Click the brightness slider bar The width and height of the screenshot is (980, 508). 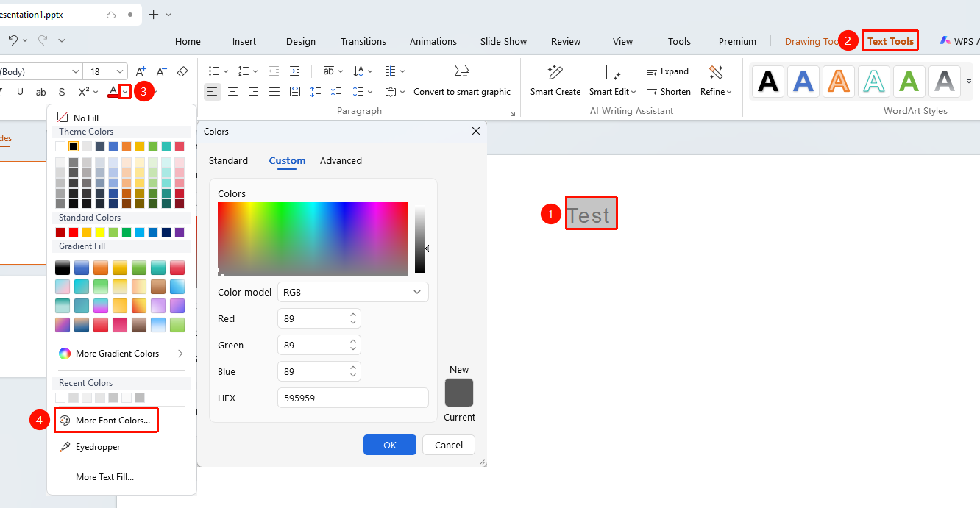[419, 239]
